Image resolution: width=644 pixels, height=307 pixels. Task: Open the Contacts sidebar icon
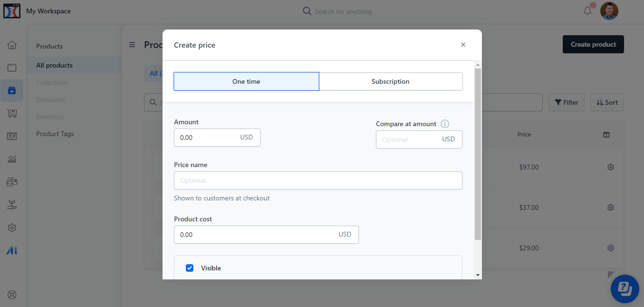pos(12,136)
